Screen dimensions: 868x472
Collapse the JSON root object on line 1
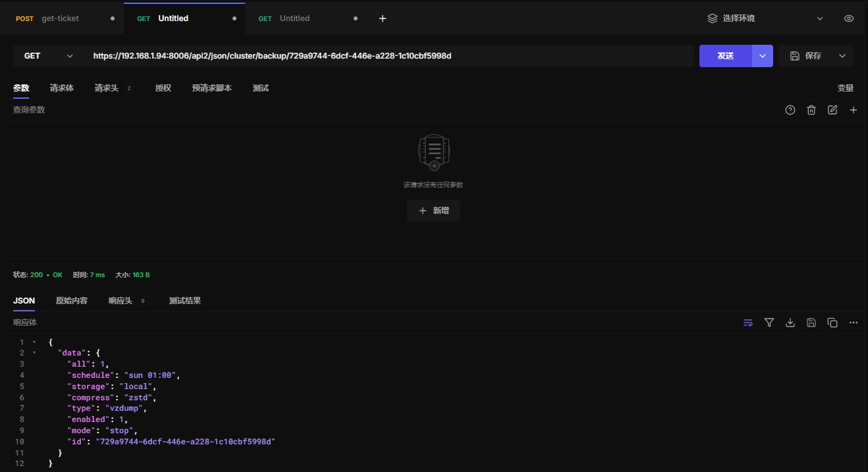coord(34,342)
